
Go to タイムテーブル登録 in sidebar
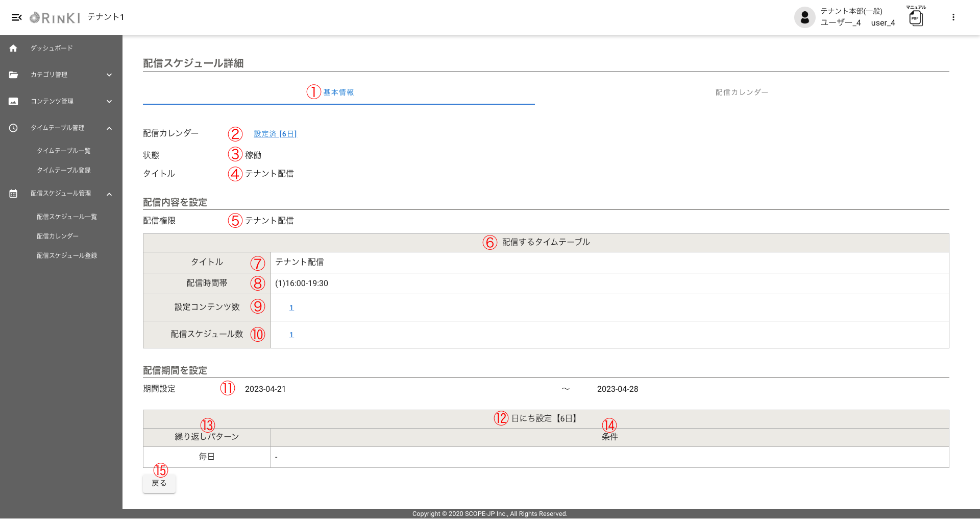pos(63,170)
